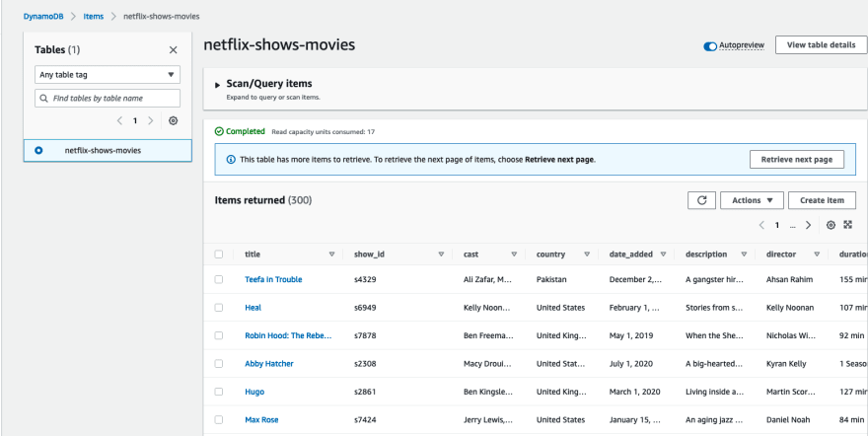Open the Actions dropdown menu
Image resolution: width=868 pixels, height=436 pixels.
pos(752,200)
